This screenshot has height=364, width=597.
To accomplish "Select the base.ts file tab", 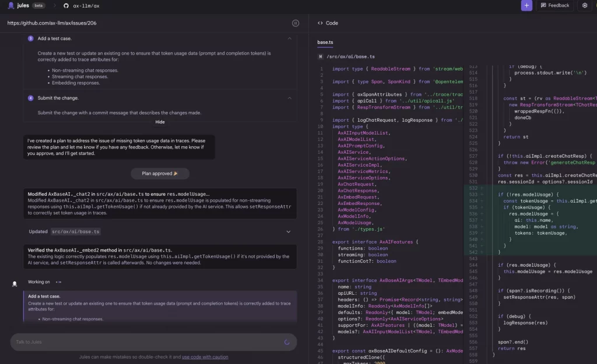I will (325, 43).
